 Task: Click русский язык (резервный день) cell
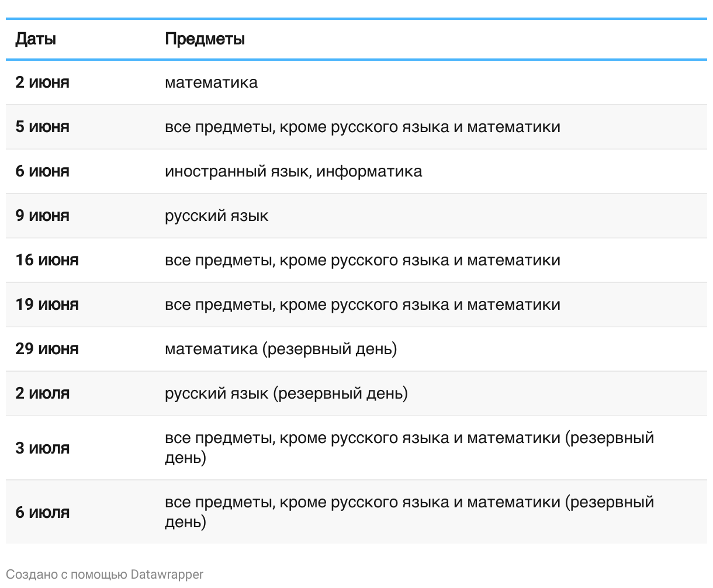(286, 393)
